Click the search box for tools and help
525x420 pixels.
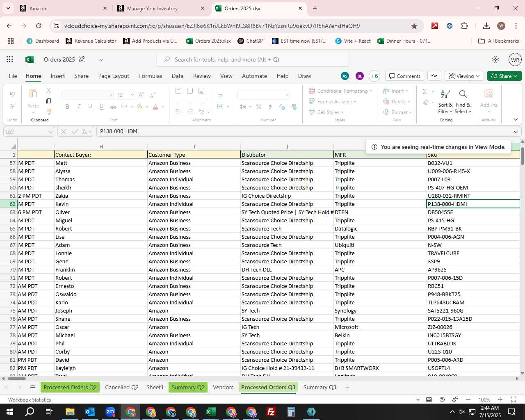[253, 59]
